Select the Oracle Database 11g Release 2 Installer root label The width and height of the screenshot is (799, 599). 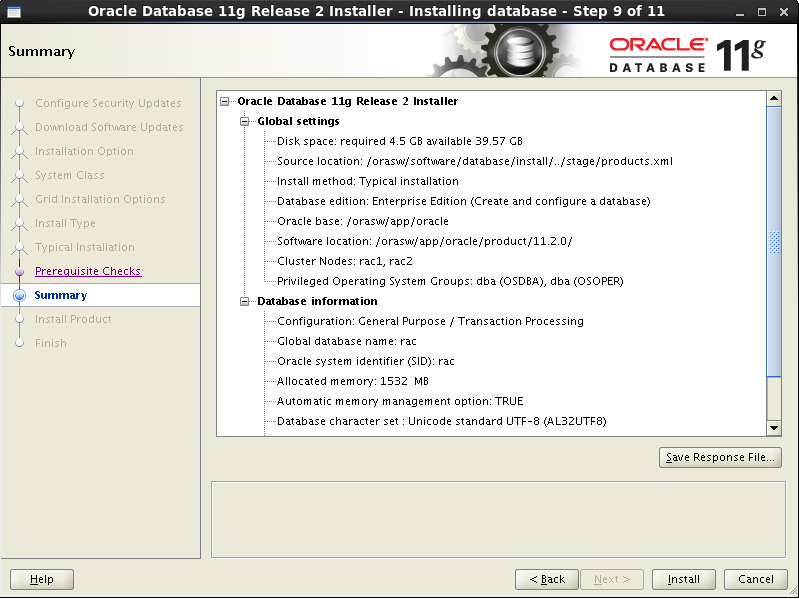[x=348, y=101]
